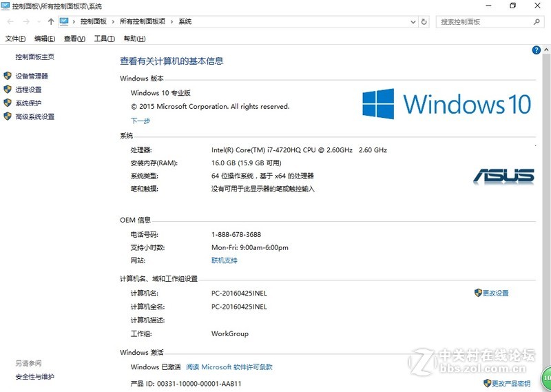Select processor text Intel(R) Core(TM) i7-4720HQ
Image resolution: width=551 pixels, height=392 pixels.
point(256,150)
